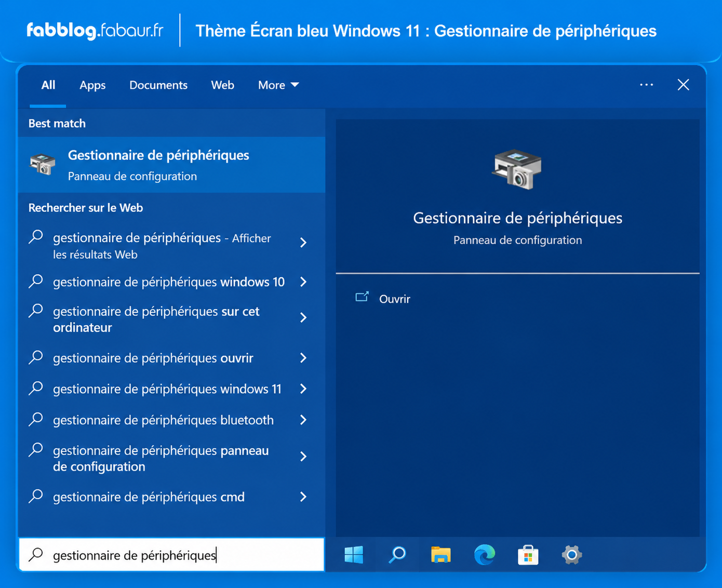Viewport: 722px width, 588px height.
Task: Select the All tab
Action: (48, 85)
